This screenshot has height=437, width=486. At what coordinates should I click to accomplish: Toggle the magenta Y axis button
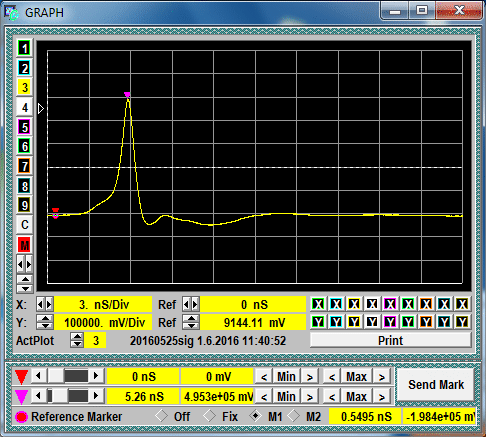tap(390, 322)
